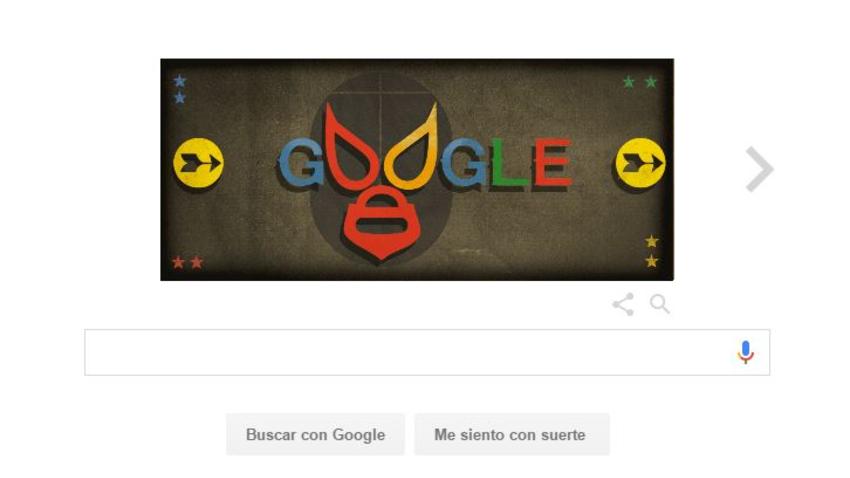850x478 pixels.
Task: Click the blue letter G at doodle start
Action: pos(301,162)
